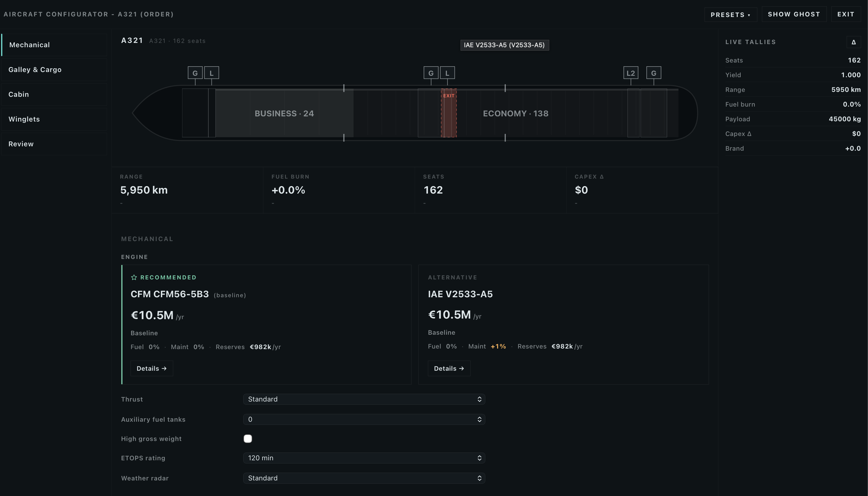
Task: Open the Auxiliary fuel tanks selector
Action: click(364, 419)
